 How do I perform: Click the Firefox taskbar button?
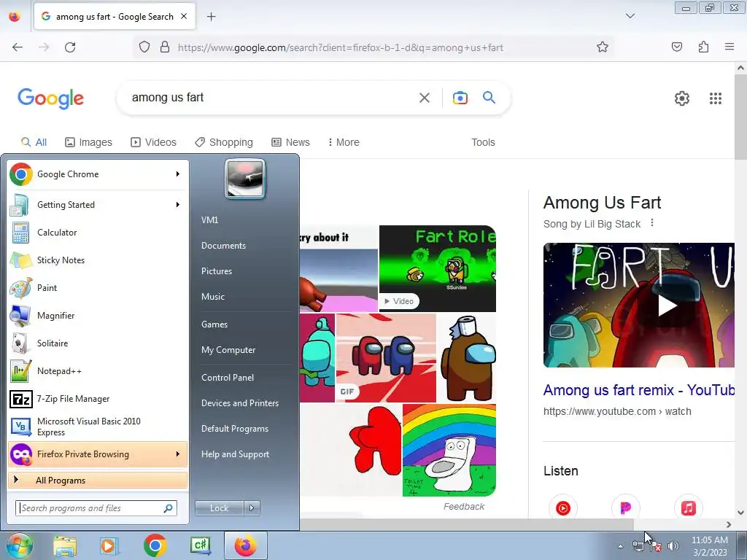[245, 545]
